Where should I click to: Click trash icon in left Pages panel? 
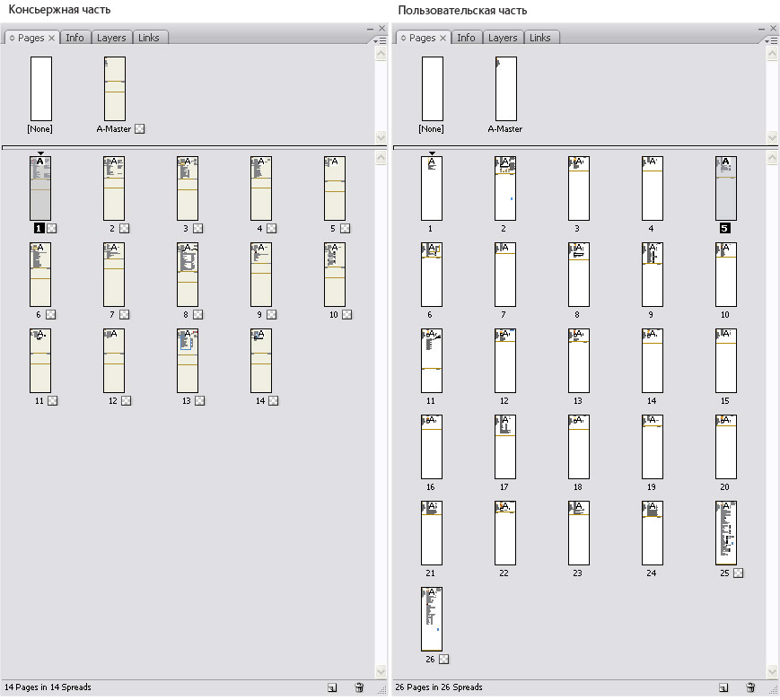[360, 687]
